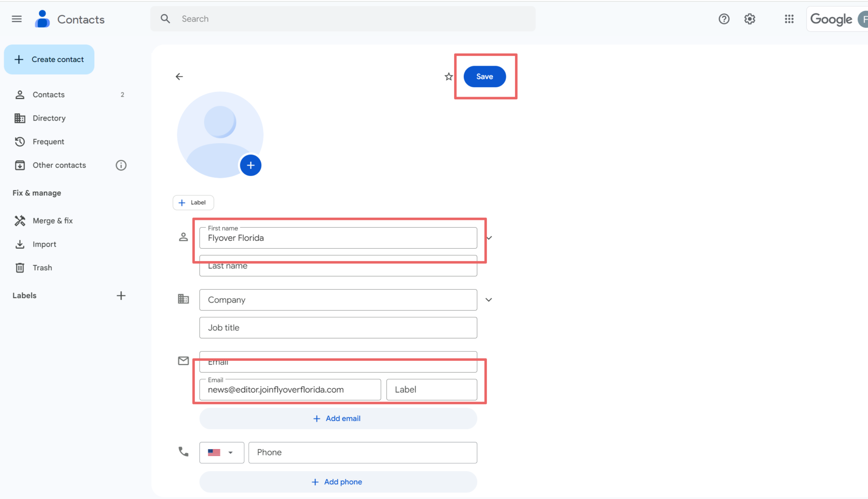This screenshot has height=499, width=868.
Task: Click Add phone
Action: (338, 482)
